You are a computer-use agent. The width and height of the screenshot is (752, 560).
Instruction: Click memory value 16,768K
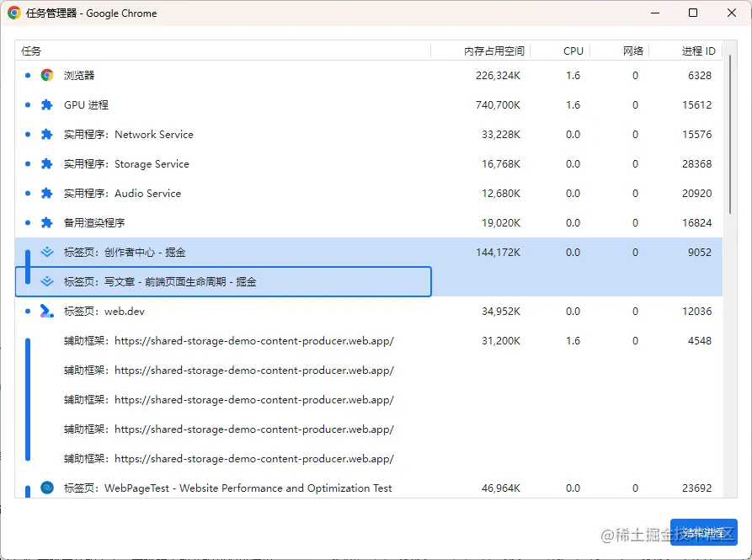(x=501, y=164)
